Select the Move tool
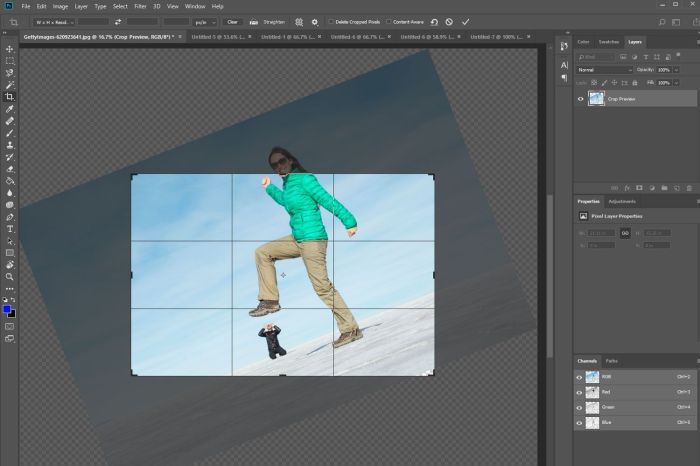 click(x=9, y=49)
